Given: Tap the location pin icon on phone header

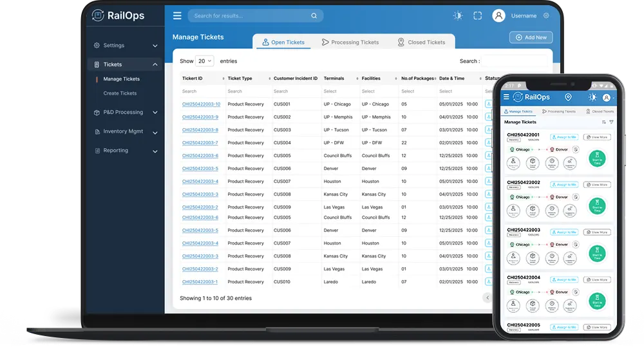Looking at the screenshot, I should [x=568, y=97].
